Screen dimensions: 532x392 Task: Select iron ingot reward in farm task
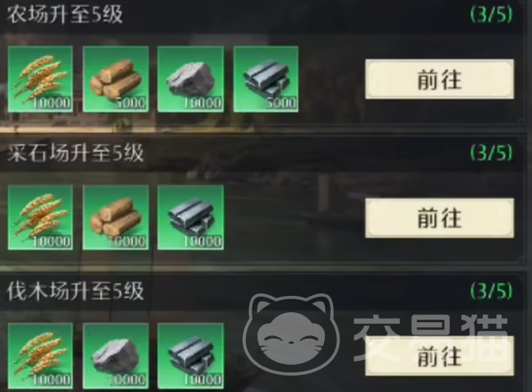(266, 79)
